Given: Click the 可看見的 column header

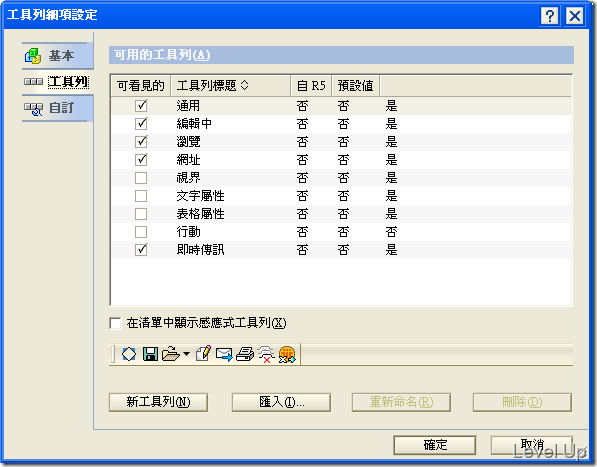Looking at the screenshot, I should click(141, 86).
